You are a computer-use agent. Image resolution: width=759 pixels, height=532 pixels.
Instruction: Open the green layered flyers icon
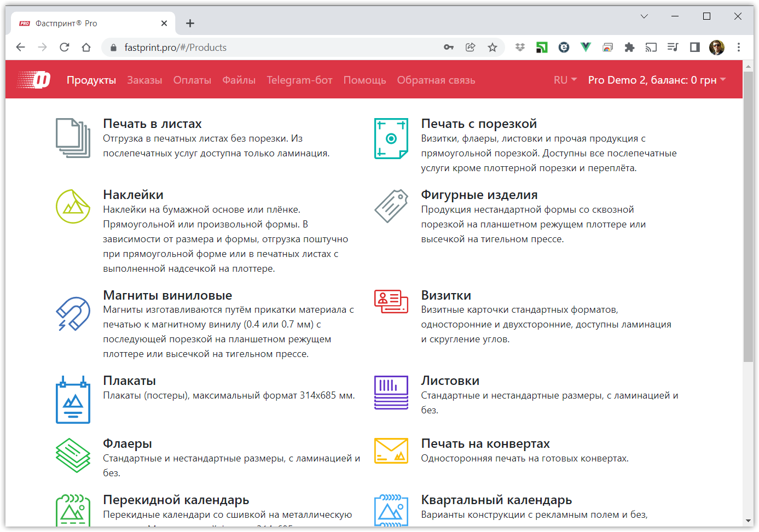(x=73, y=455)
